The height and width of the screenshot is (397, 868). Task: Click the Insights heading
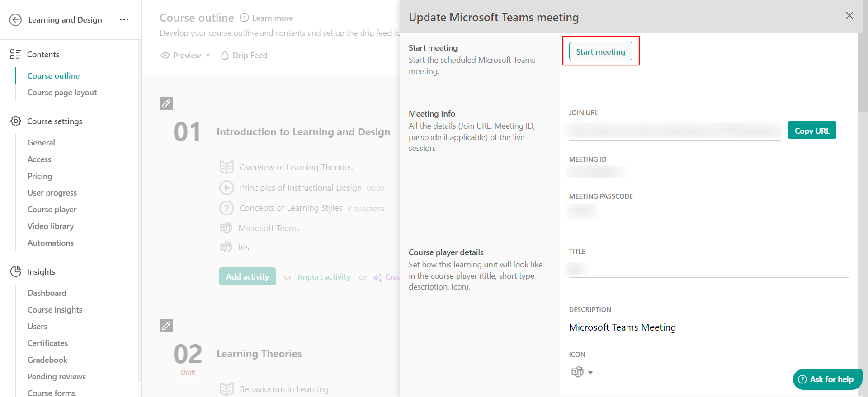click(x=41, y=272)
